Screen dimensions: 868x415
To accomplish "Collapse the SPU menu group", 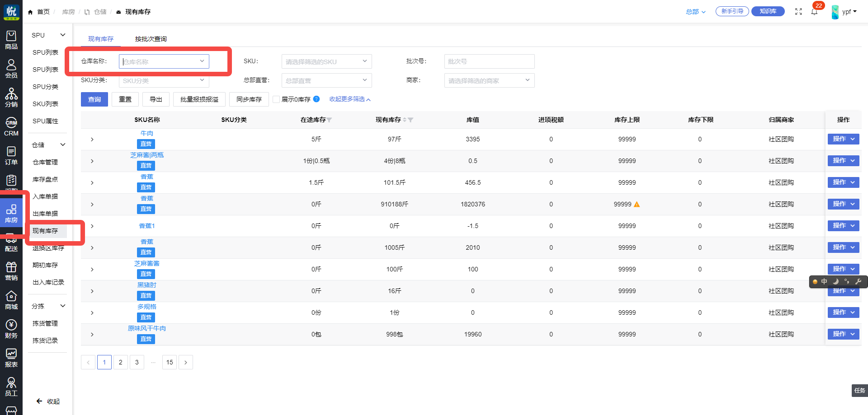I will click(63, 35).
